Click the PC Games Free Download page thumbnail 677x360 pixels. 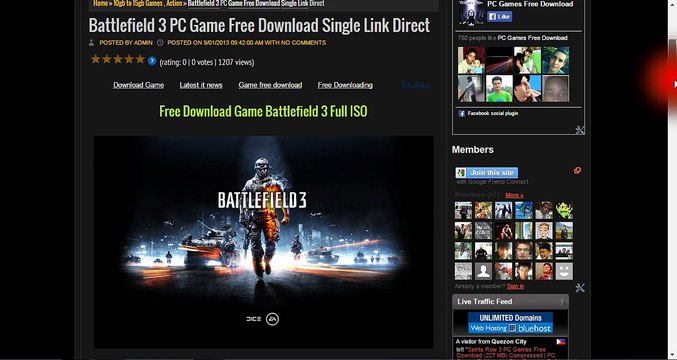tap(471, 12)
